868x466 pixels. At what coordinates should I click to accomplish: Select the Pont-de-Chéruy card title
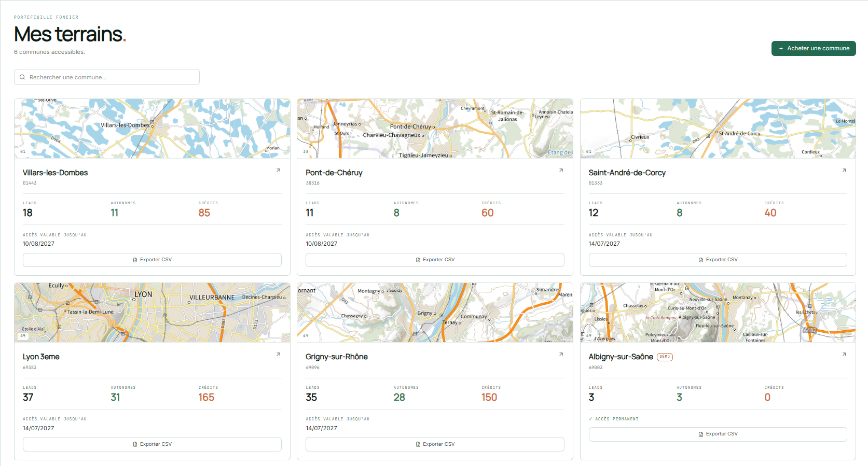tap(334, 173)
